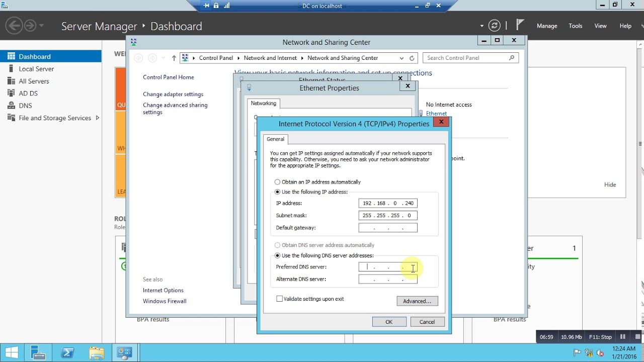Open Control Panel Home link
Viewport: 644px width, 362px height.
point(169,77)
